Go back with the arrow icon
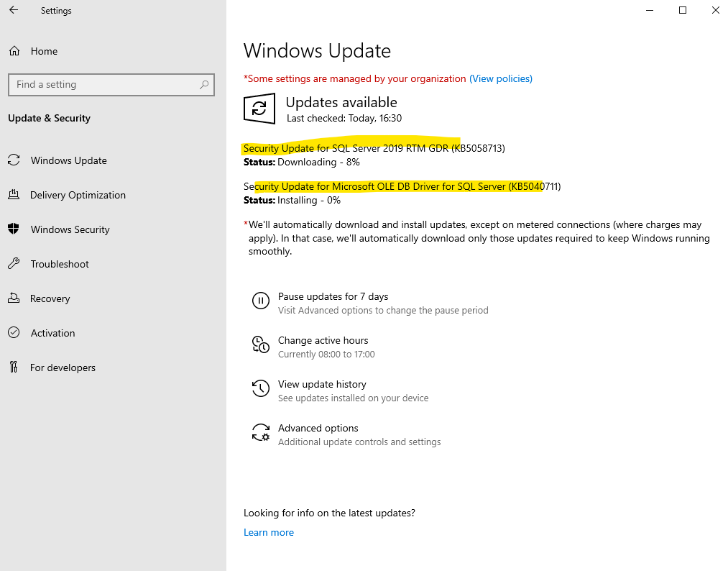The image size is (728, 571). click(x=14, y=10)
